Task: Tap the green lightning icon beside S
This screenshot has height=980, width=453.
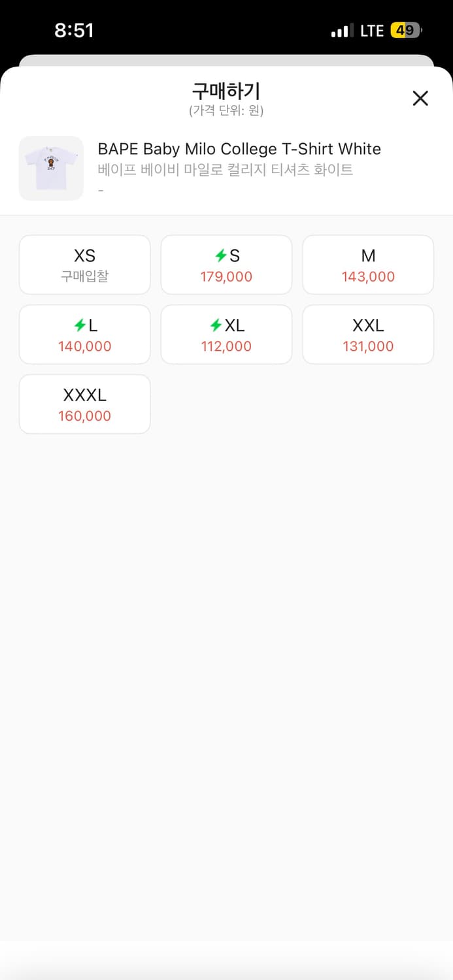Action: 220,256
